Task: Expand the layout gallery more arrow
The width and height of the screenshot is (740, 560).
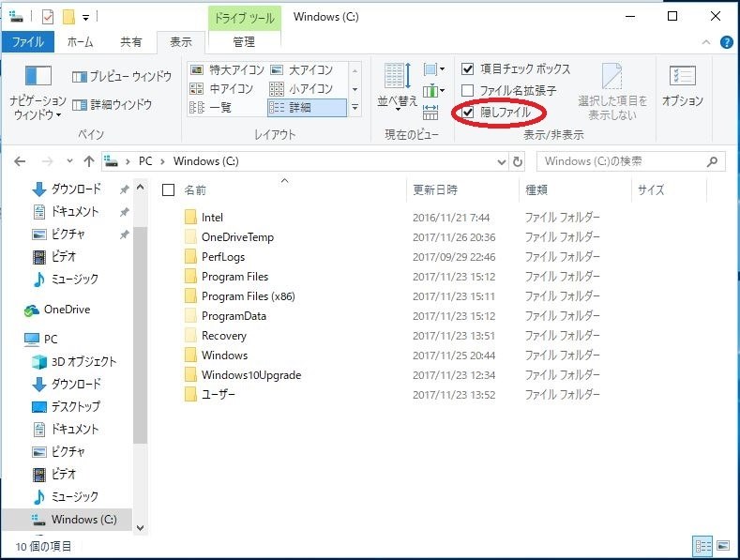Action: [x=355, y=108]
